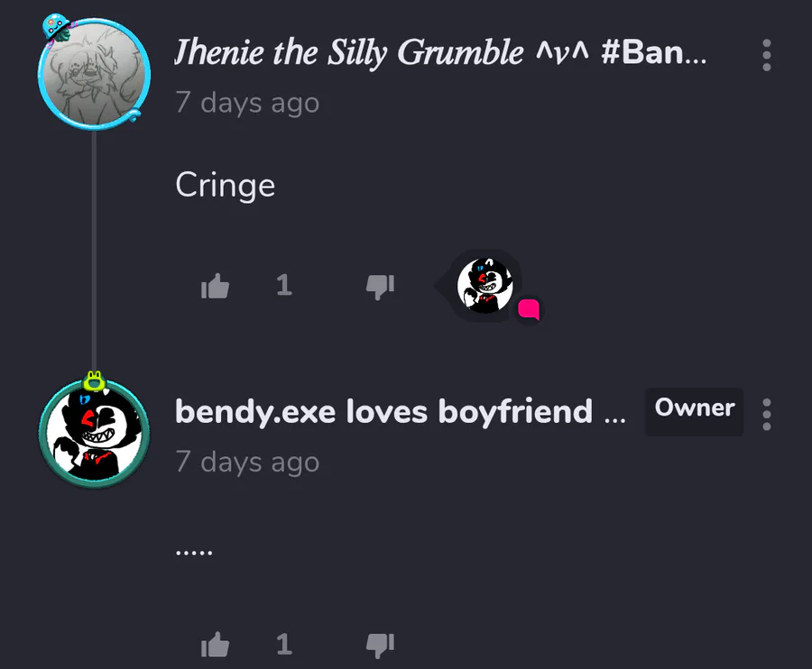Dislike the "Cringe" comment with thumbs down
The height and width of the screenshot is (669, 812).
(380, 286)
